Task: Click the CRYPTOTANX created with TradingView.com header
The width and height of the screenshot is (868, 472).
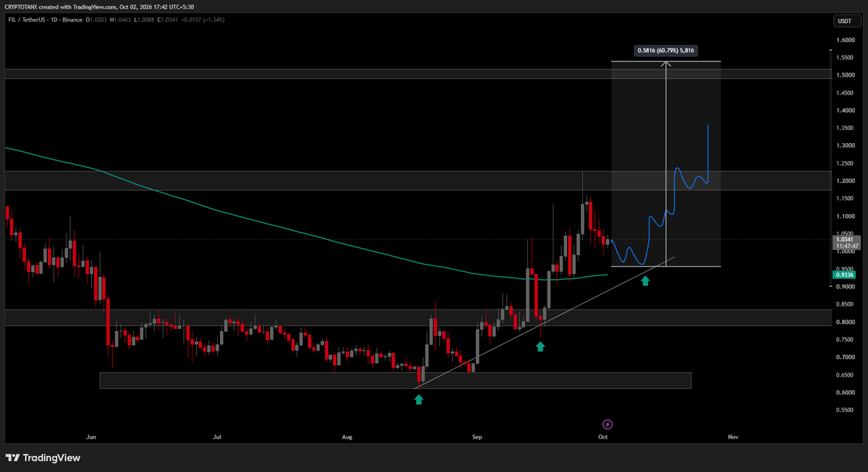Action: (98, 8)
